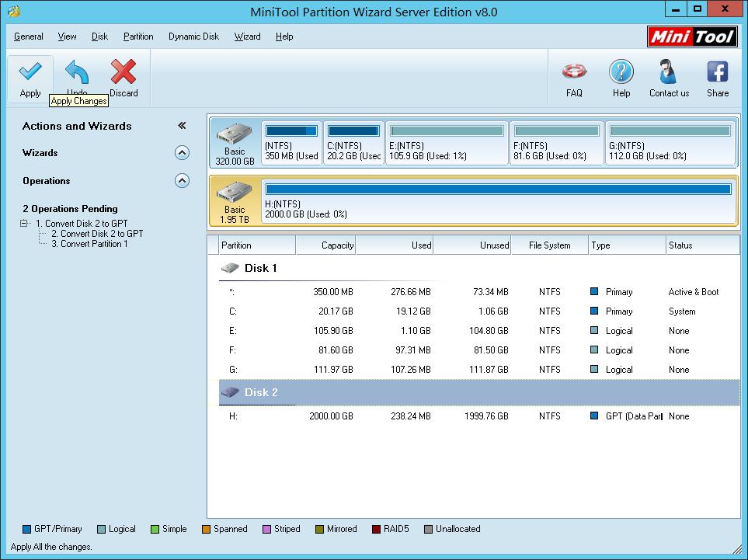Select operation '3. Convert Partition 1'
This screenshot has width=748, height=560.
(89, 244)
